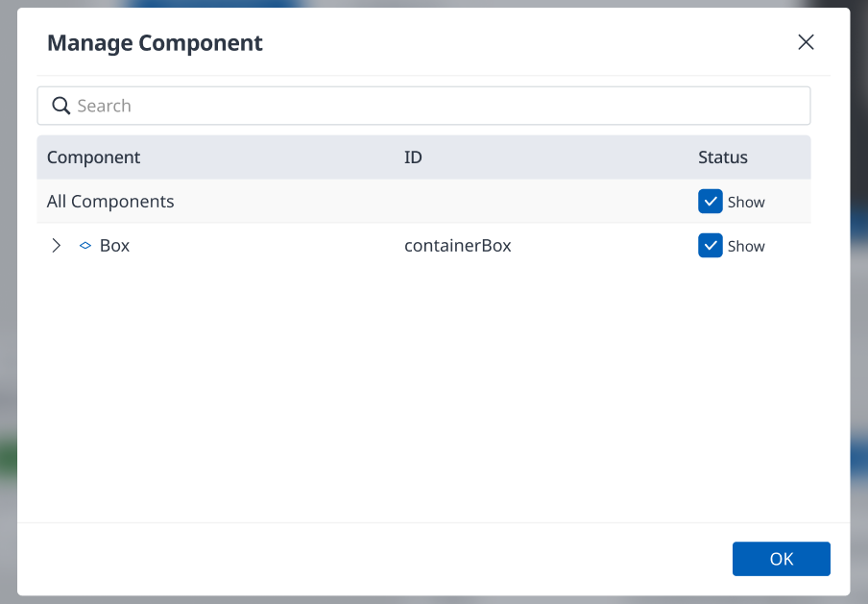Click the Status column header

[x=722, y=157]
